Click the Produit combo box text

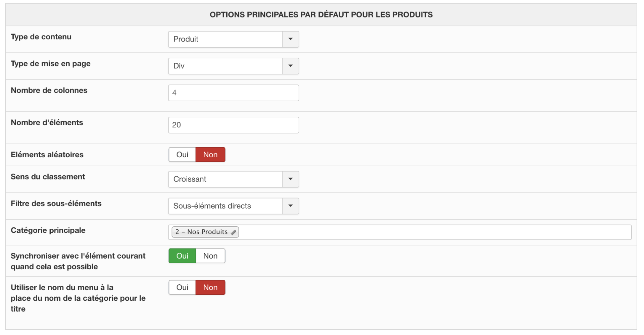point(225,39)
